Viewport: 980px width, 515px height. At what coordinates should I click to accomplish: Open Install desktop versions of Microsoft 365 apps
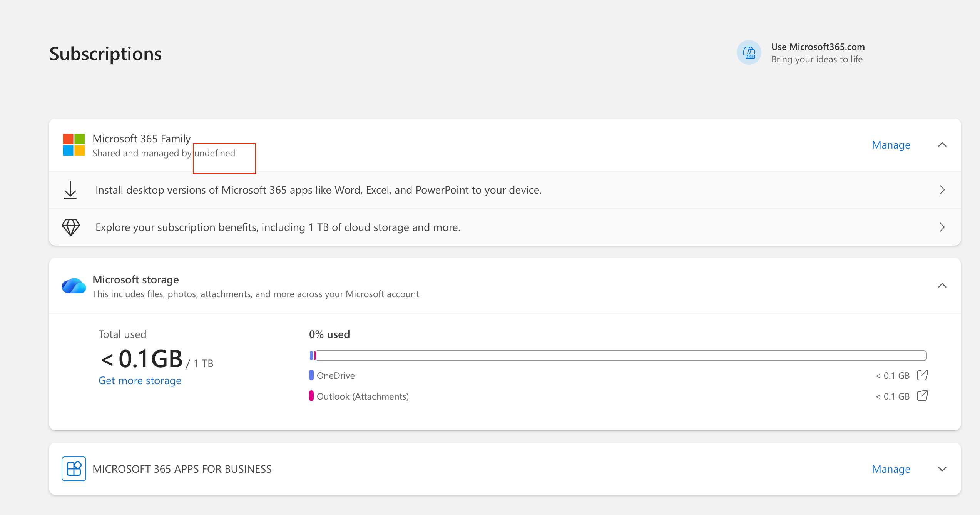tap(505, 190)
